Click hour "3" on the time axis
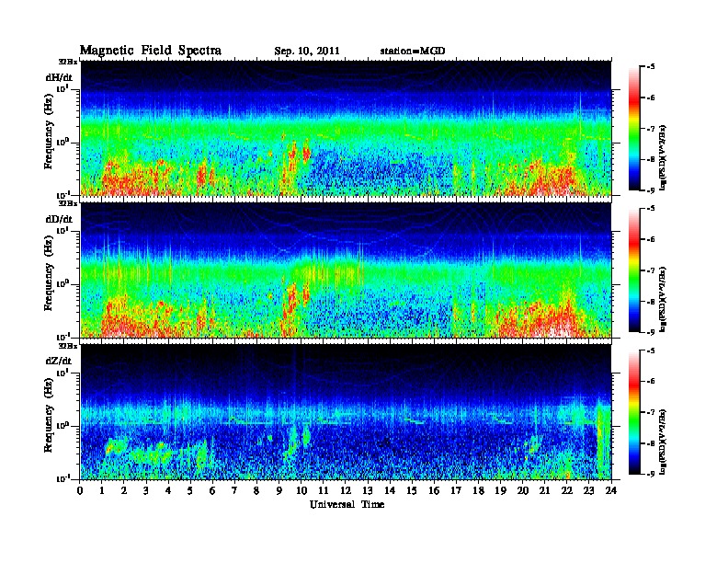 tap(146, 490)
